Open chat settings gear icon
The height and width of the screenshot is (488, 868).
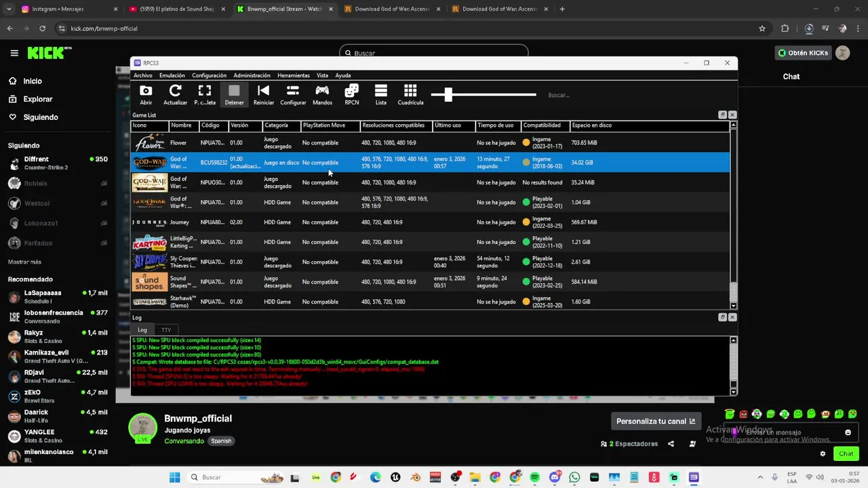point(823,453)
